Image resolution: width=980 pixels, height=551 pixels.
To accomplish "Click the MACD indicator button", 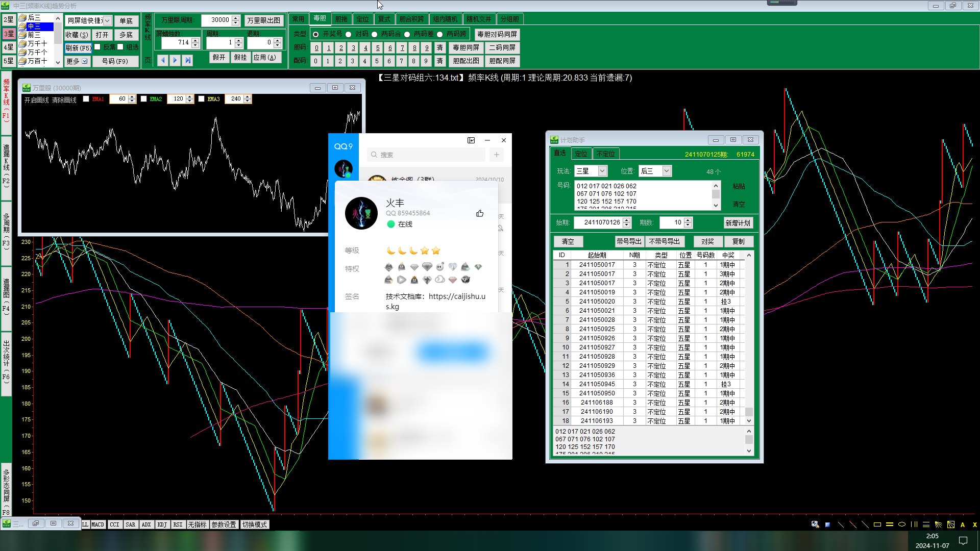I will tap(97, 524).
